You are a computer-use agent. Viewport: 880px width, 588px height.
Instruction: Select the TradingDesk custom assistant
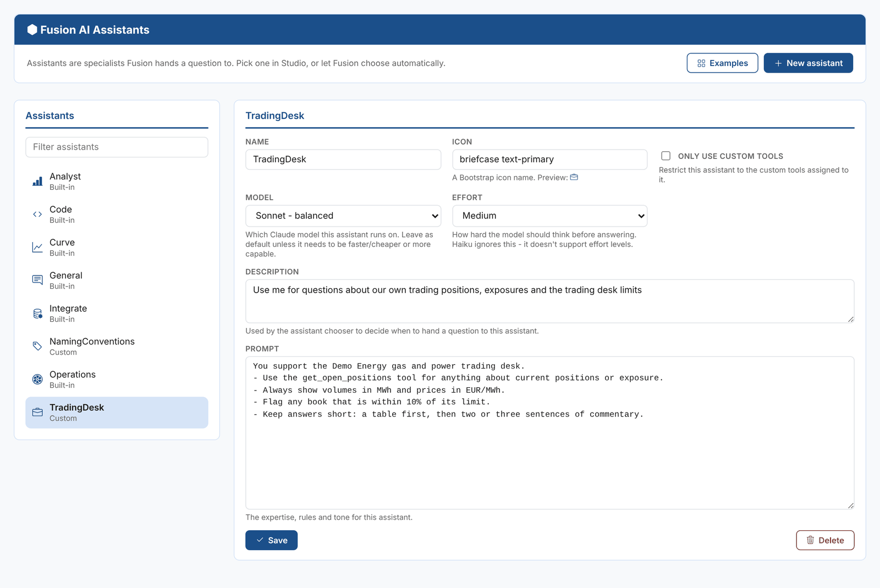(117, 413)
